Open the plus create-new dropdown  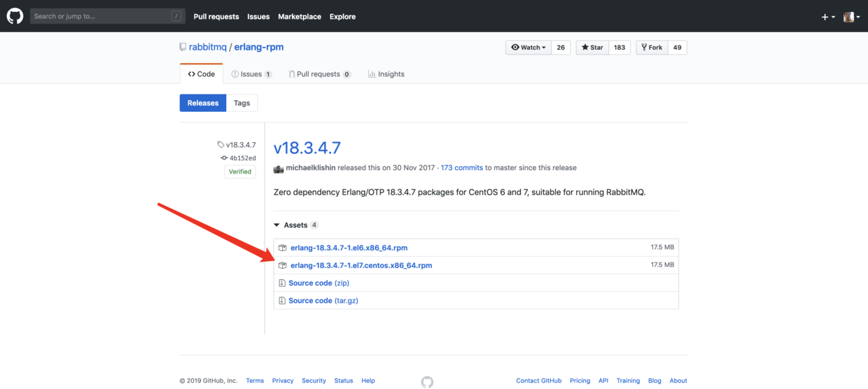tap(828, 17)
